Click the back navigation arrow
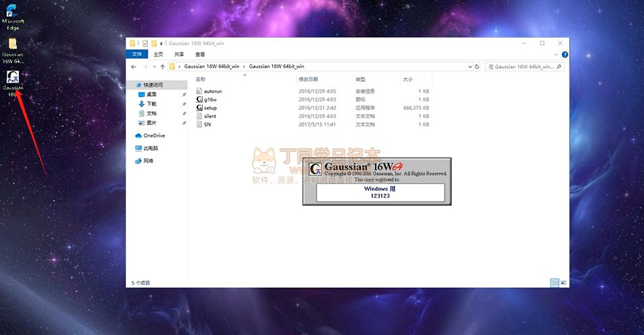644x335 pixels. pyautogui.click(x=134, y=67)
